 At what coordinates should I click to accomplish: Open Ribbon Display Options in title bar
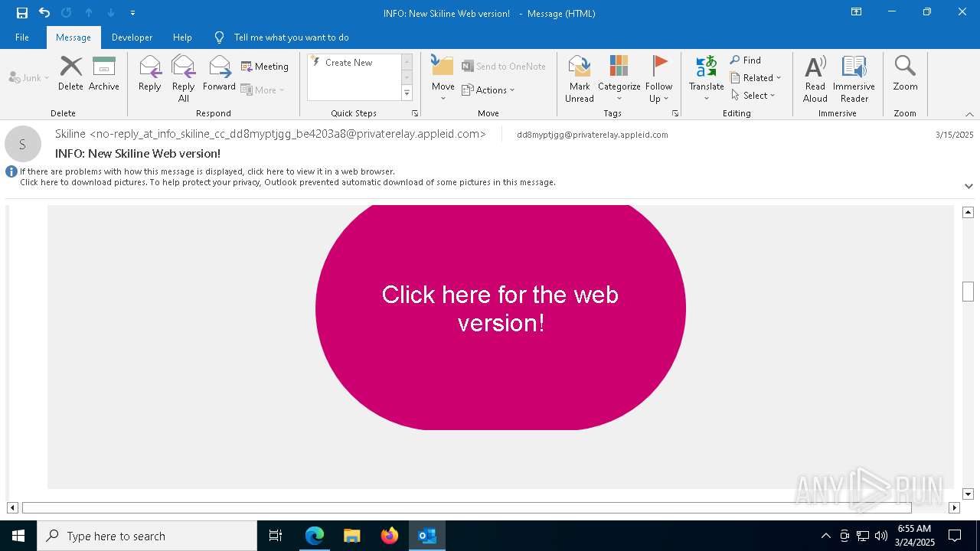pos(856,12)
